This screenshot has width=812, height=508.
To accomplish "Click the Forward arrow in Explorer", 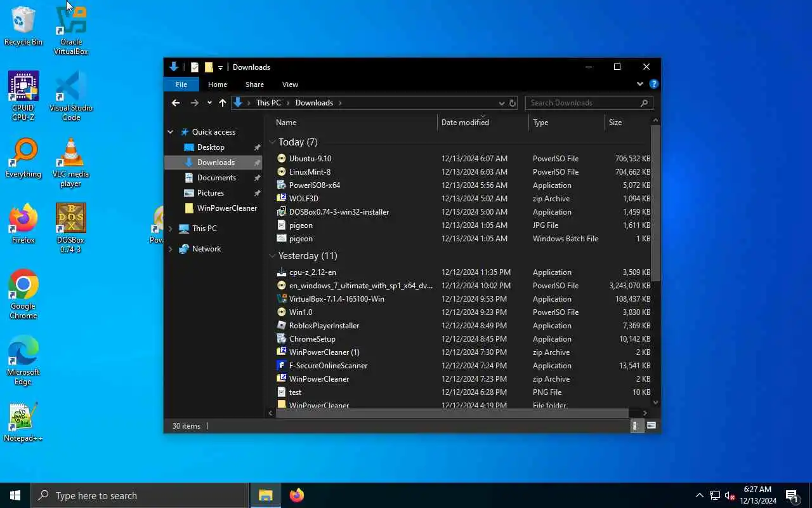I will click(x=194, y=103).
